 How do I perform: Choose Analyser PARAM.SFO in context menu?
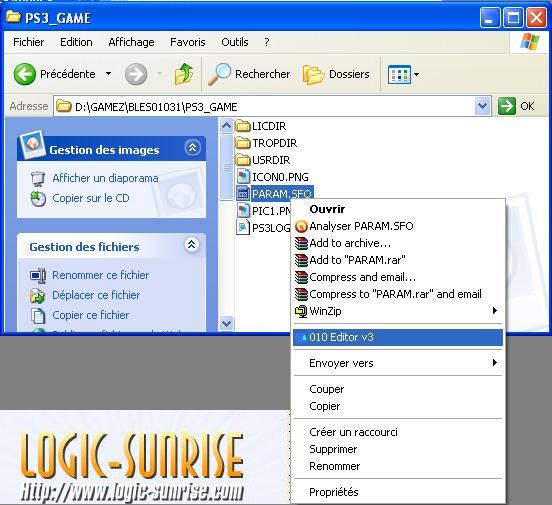pyautogui.click(x=398, y=226)
